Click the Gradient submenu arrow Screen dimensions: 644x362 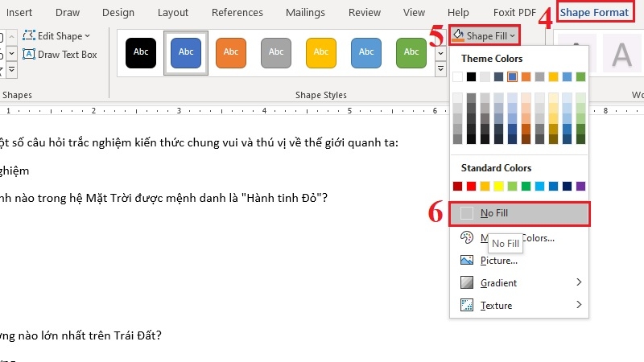tap(579, 282)
